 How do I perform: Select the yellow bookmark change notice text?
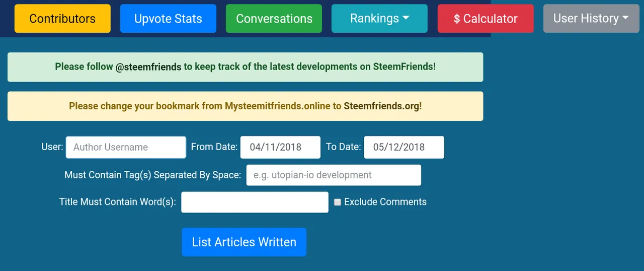pyautogui.click(x=245, y=106)
